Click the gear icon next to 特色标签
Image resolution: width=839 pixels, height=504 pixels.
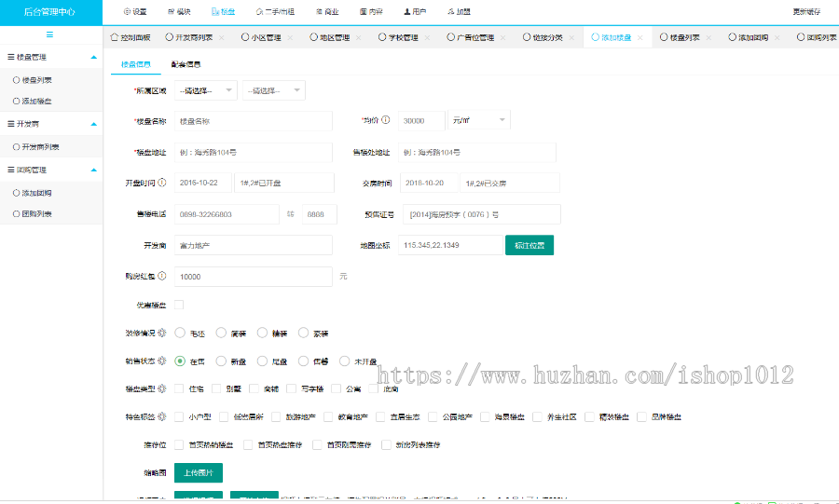point(162,416)
